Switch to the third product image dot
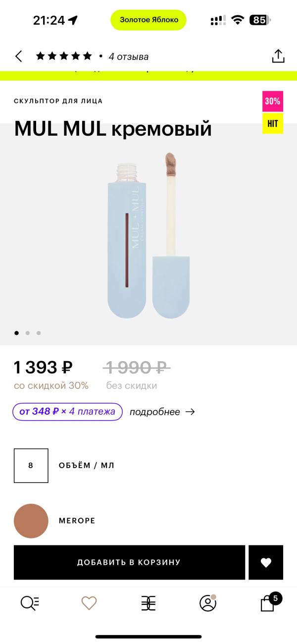 39,333
